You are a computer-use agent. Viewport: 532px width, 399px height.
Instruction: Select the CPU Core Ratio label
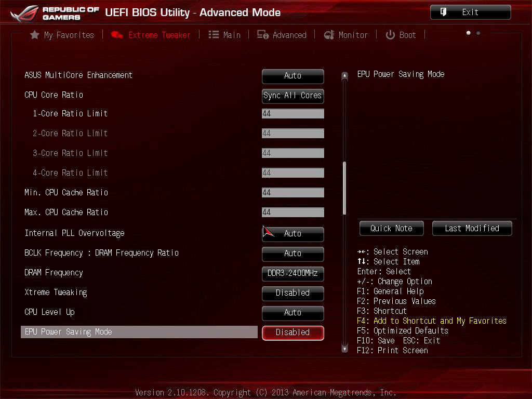point(54,95)
